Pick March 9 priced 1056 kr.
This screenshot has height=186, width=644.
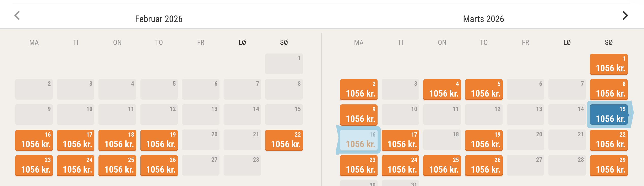359,115
